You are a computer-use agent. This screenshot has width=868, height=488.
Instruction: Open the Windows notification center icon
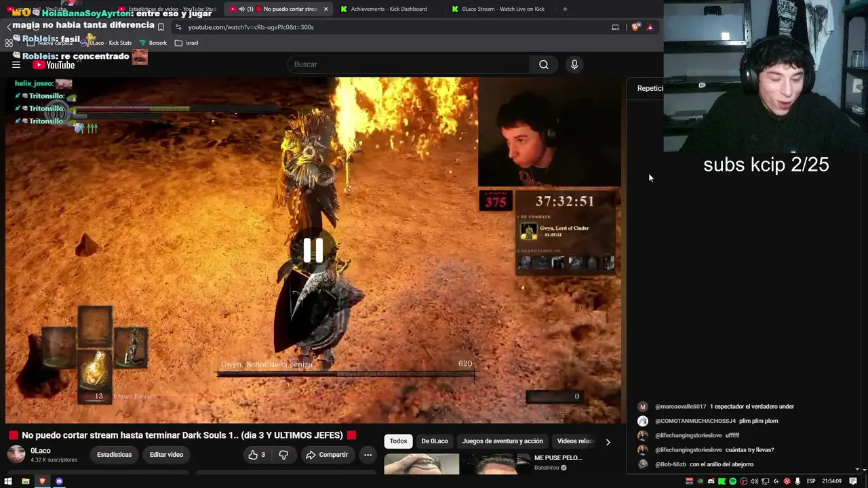click(853, 481)
